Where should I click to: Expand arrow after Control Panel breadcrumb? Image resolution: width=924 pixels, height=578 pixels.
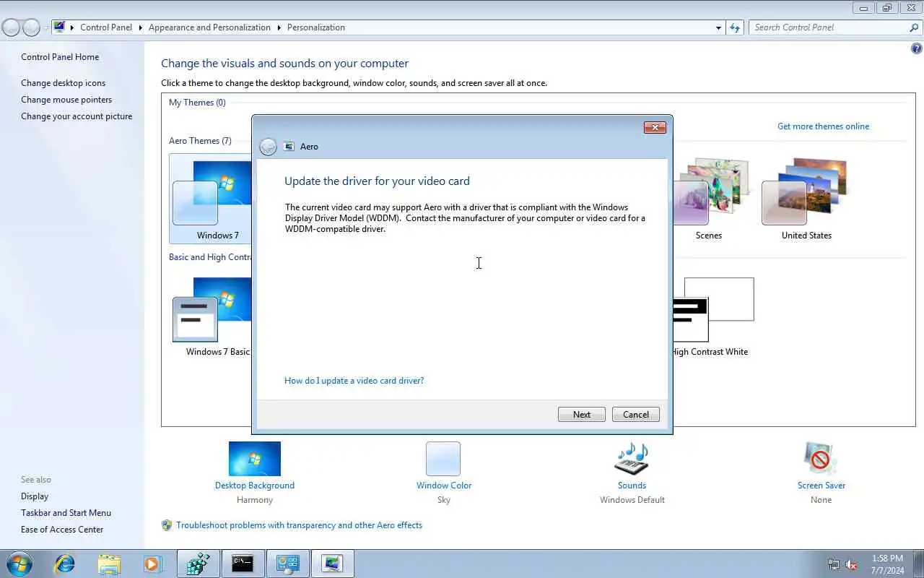(140, 27)
